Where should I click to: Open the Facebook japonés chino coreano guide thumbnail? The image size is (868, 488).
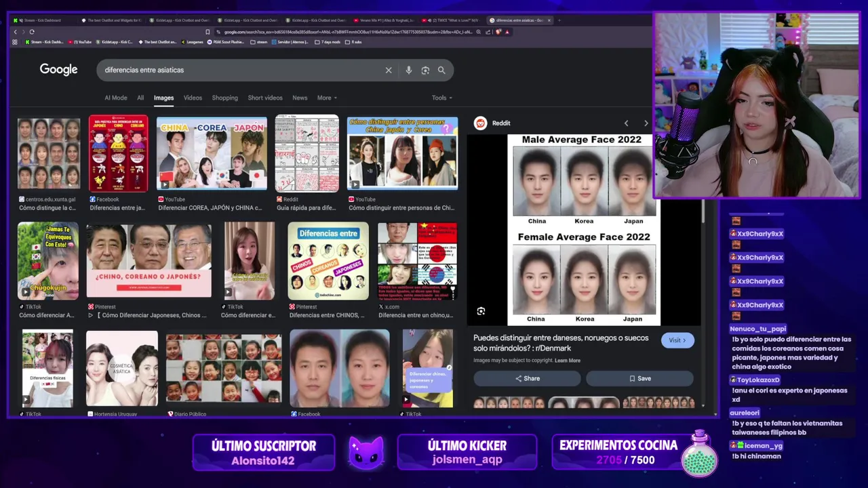pyautogui.click(x=118, y=153)
